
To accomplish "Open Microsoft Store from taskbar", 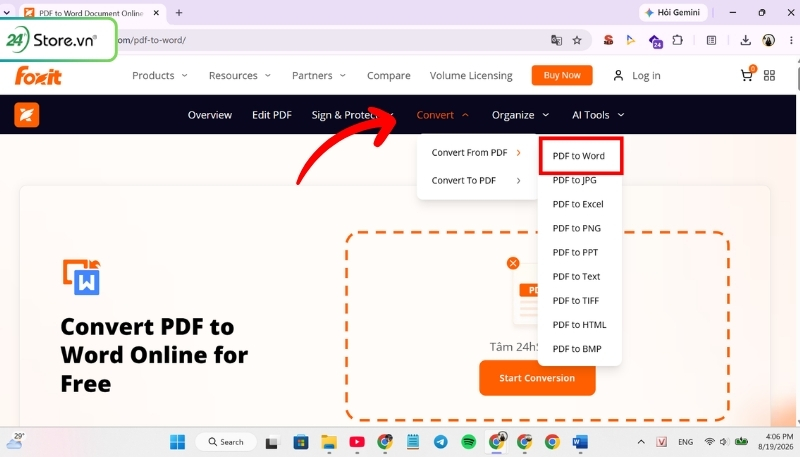I will pyautogui.click(x=301, y=442).
